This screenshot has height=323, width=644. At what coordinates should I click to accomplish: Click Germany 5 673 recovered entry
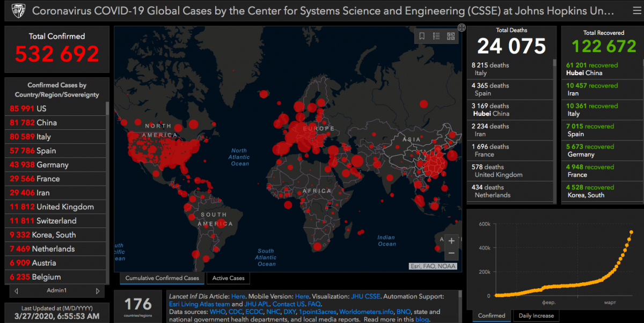(x=601, y=151)
